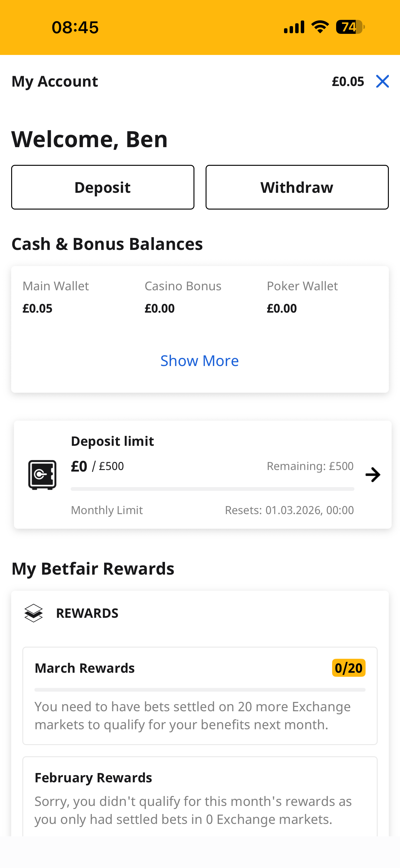Viewport: 400px width, 868px height.
Task: Expand the February Rewards card
Action: click(x=93, y=778)
